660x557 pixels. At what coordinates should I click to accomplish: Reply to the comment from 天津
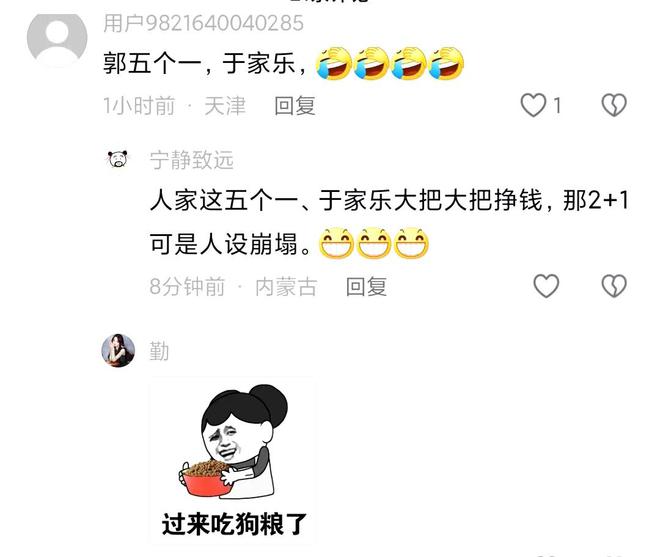(x=295, y=106)
